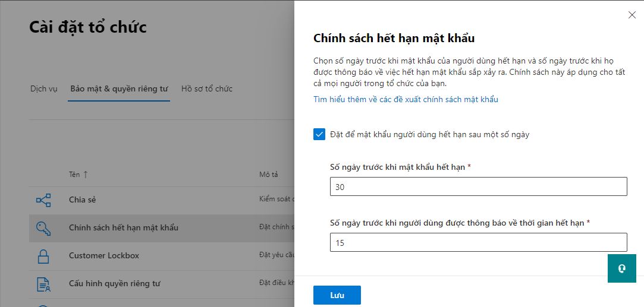Image resolution: width=644 pixels, height=307 pixels.
Task: Focus the days before password expires field
Action: (x=478, y=186)
